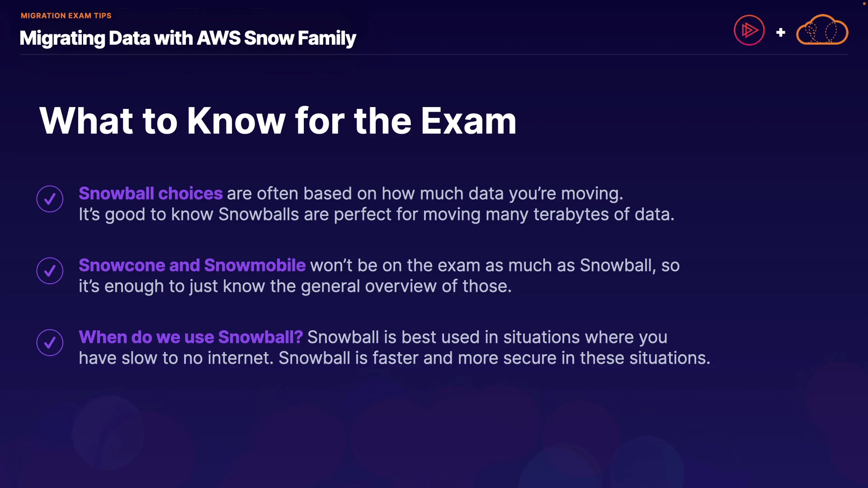Click the plus sign between the logos
Image resolution: width=868 pixels, height=488 pixels.
[781, 33]
